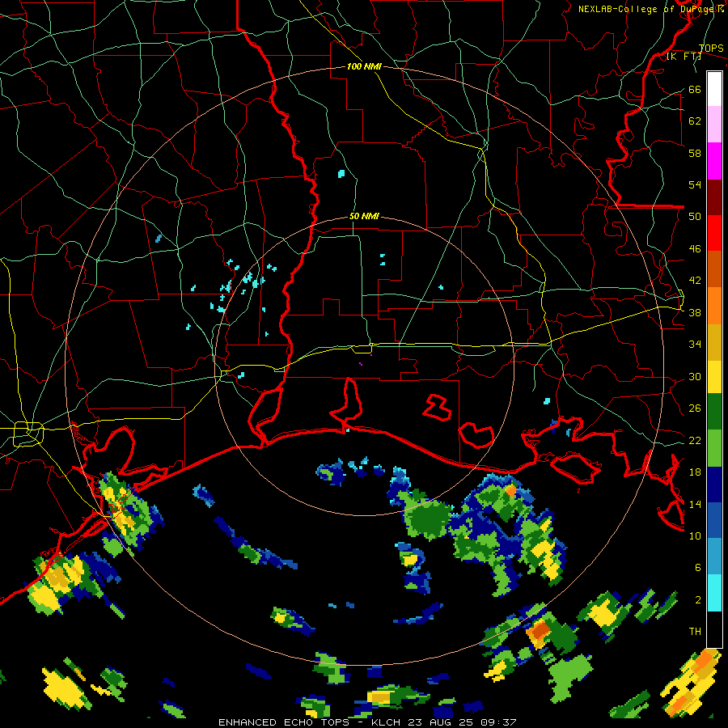Click the "10" legend value

point(695,536)
